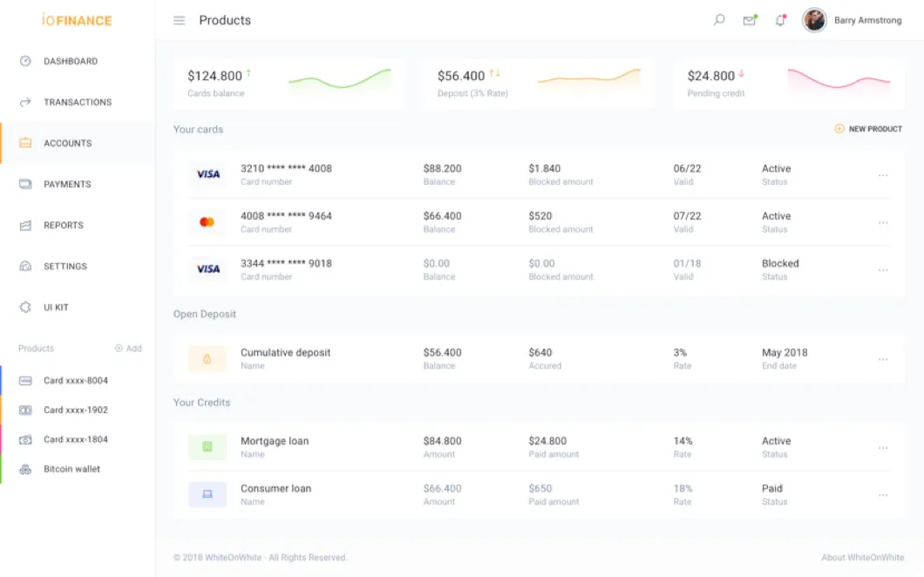
Task: Select the Bitcoin wallet icon
Action: click(x=25, y=469)
